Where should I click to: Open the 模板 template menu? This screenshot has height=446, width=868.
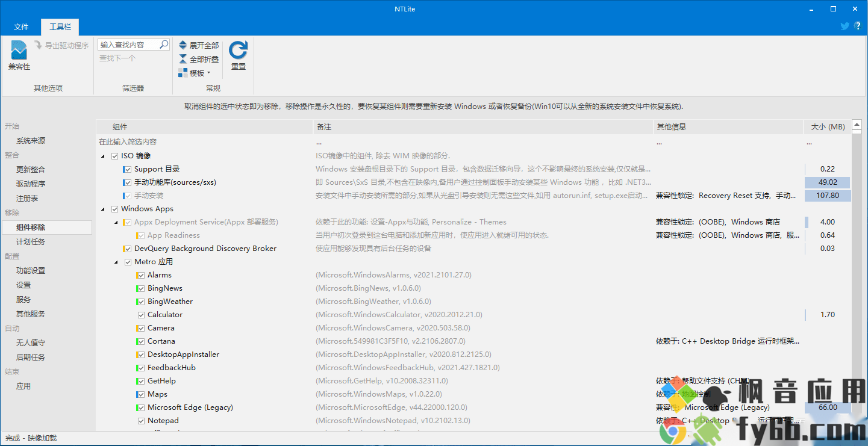click(x=195, y=73)
